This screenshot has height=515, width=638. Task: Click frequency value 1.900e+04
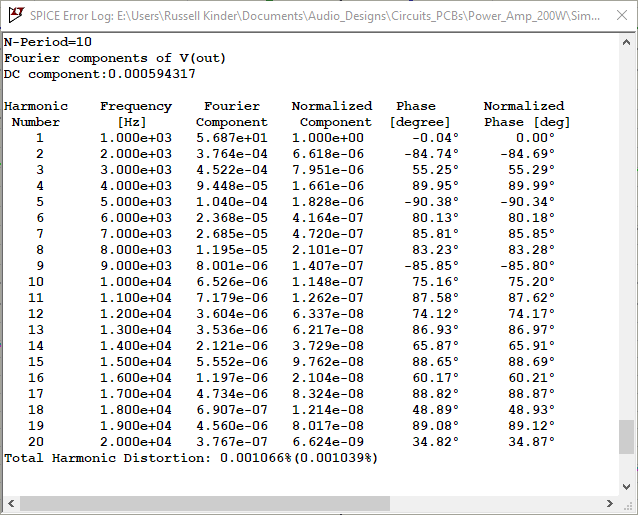(136, 426)
